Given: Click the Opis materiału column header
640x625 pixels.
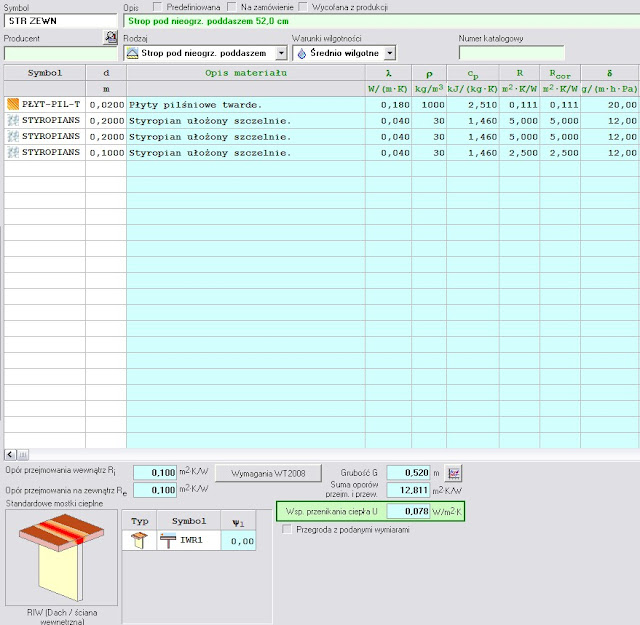Looking at the screenshot, I should tap(245, 73).
